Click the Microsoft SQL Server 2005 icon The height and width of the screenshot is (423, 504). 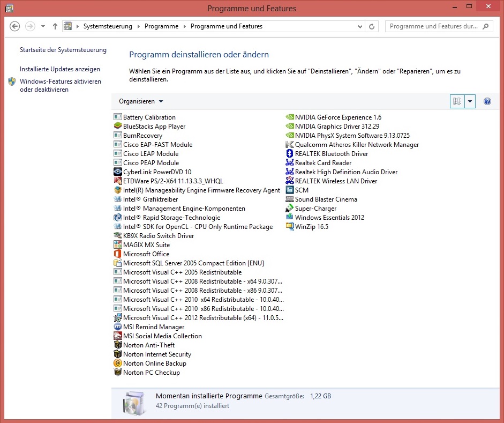(118, 263)
